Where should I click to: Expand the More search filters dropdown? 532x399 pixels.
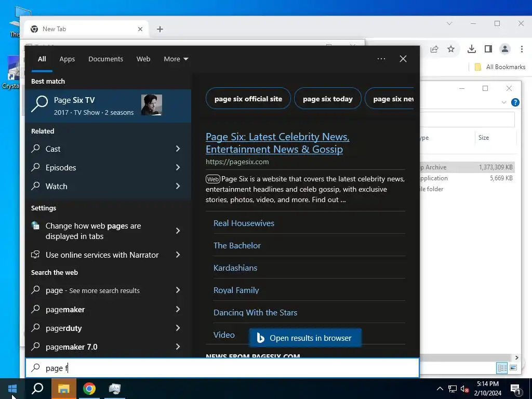(176, 59)
